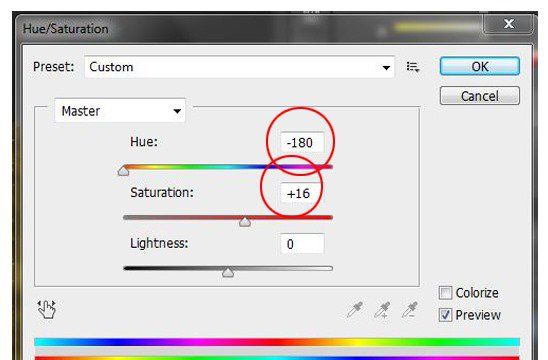Click the Lightness label text
This screenshot has width=548, height=360.
[159, 244]
